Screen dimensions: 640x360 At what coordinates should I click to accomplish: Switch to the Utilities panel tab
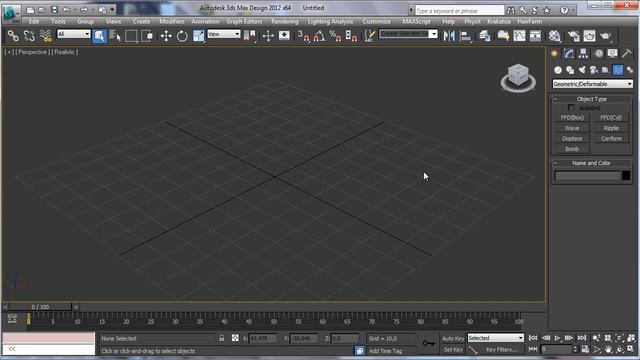(x=627, y=53)
